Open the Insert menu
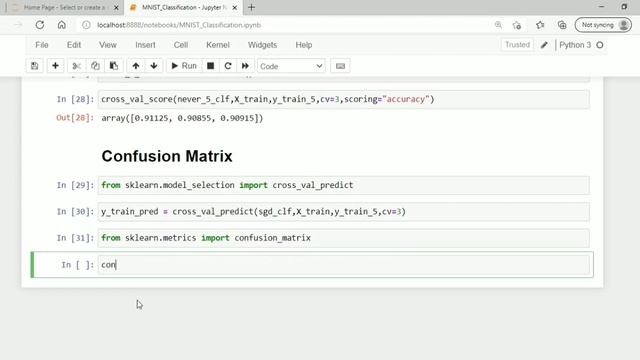This screenshot has width=640, height=360. tap(145, 45)
